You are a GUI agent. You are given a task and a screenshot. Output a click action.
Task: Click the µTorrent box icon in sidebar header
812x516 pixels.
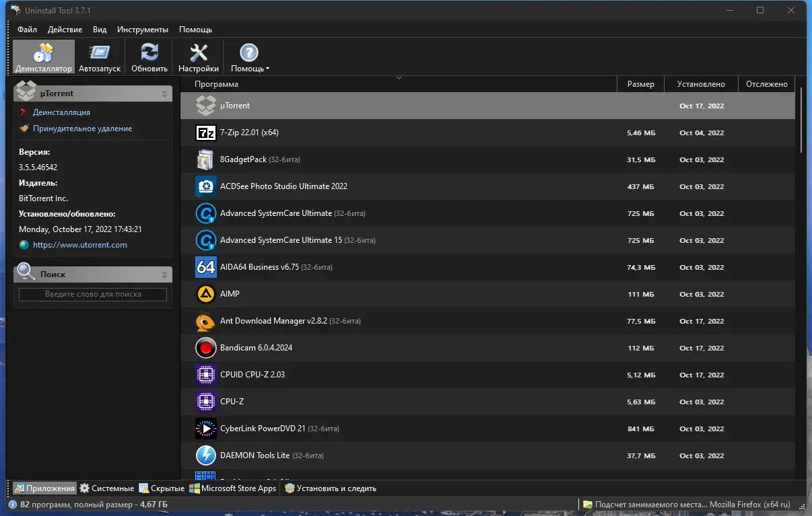tap(26, 91)
